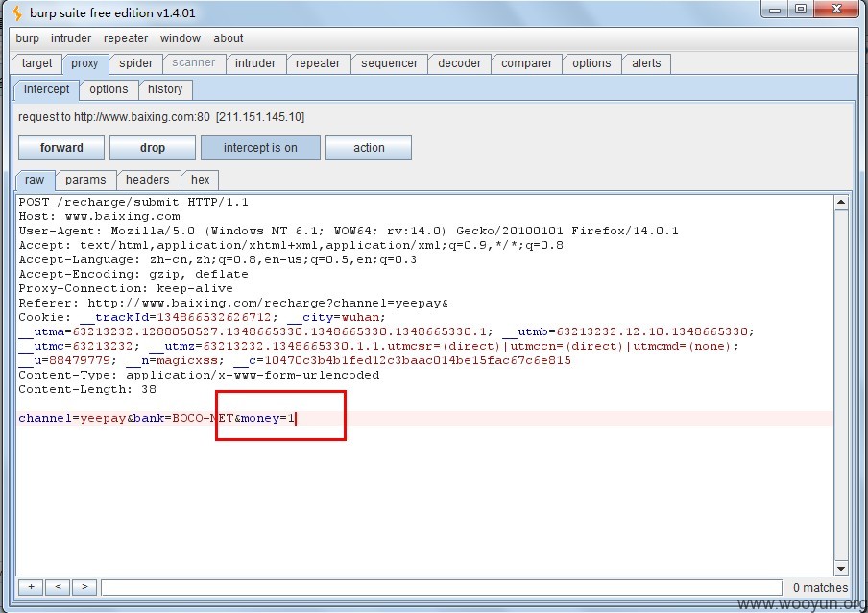This screenshot has width=868, height=613.
Task: Click the Burp Suite lightning logo icon
Action: [17, 12]
